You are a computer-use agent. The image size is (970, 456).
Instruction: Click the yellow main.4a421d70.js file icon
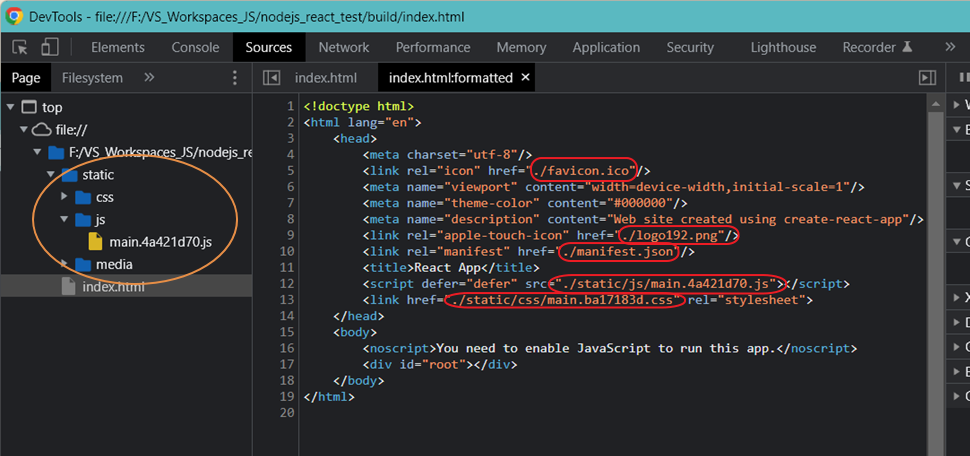point(95,242)
